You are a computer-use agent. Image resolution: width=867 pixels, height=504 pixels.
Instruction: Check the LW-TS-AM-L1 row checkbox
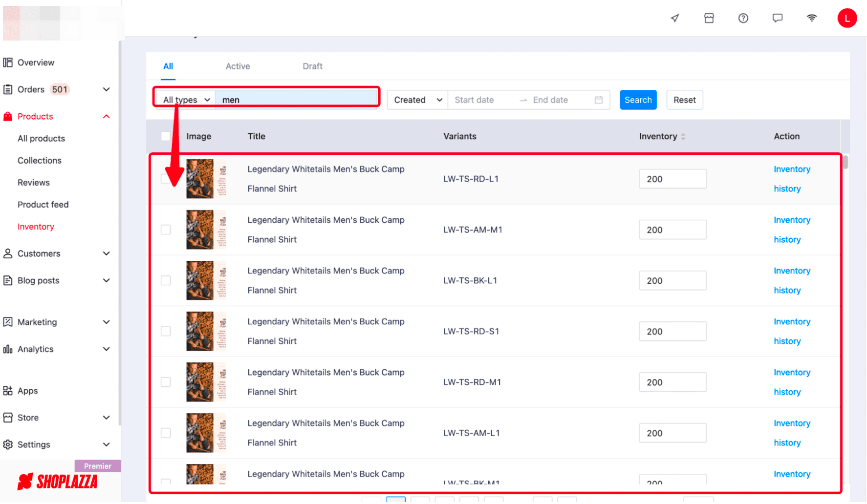click(x=166, y=433)
